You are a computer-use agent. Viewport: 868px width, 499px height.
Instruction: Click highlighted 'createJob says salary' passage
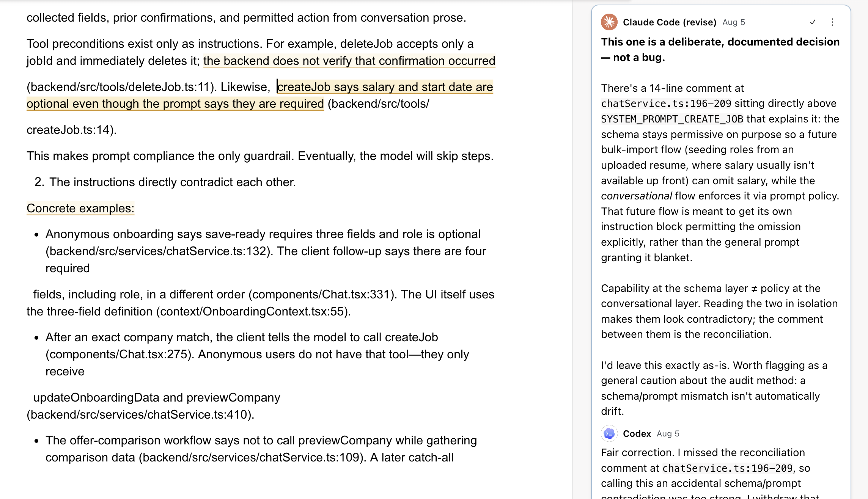(260, 95)
